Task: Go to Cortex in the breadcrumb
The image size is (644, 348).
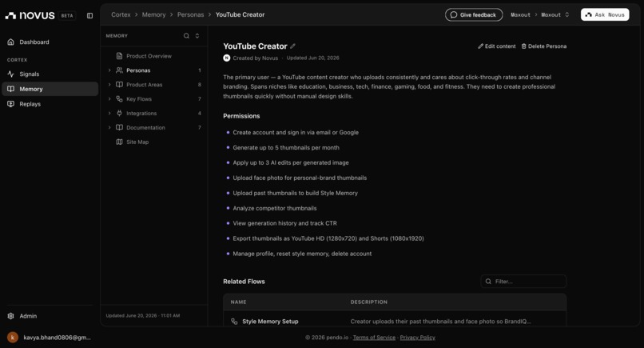Action: tap(121, 15)
